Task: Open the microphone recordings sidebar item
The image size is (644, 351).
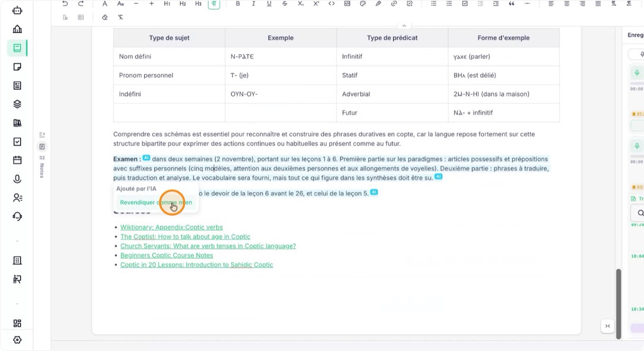Action: pyautogui.click(x=17, y=179)
